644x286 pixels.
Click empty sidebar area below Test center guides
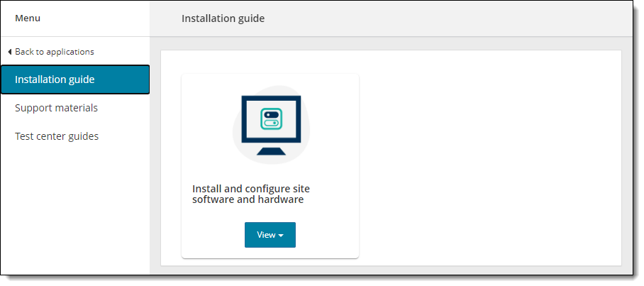click(74, 213)
